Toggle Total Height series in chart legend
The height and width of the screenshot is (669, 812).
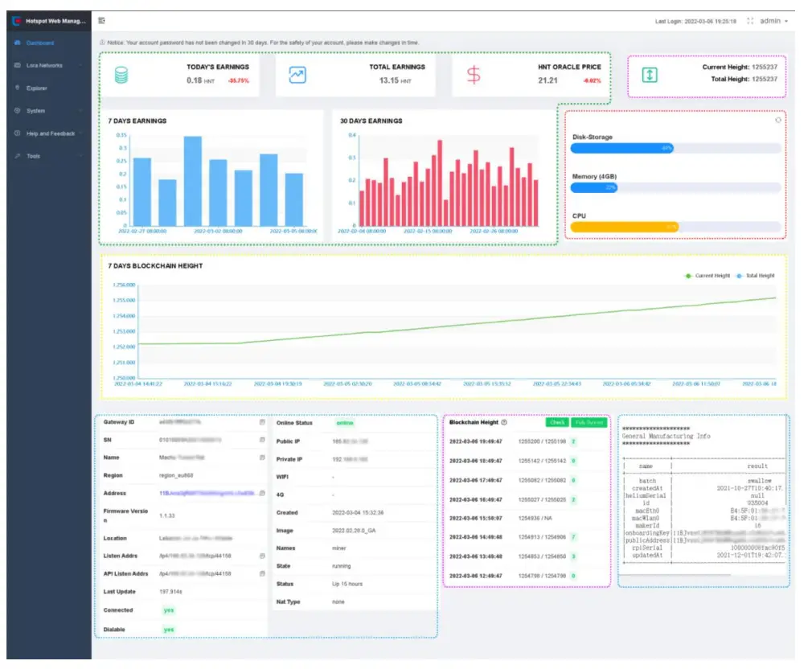coord(757,276)
